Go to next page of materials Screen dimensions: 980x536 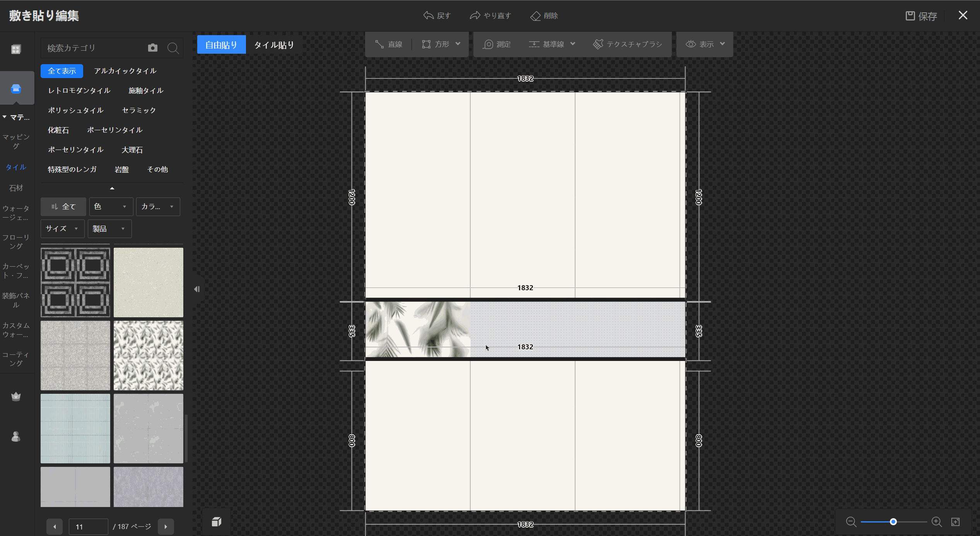tap(166, 527)
